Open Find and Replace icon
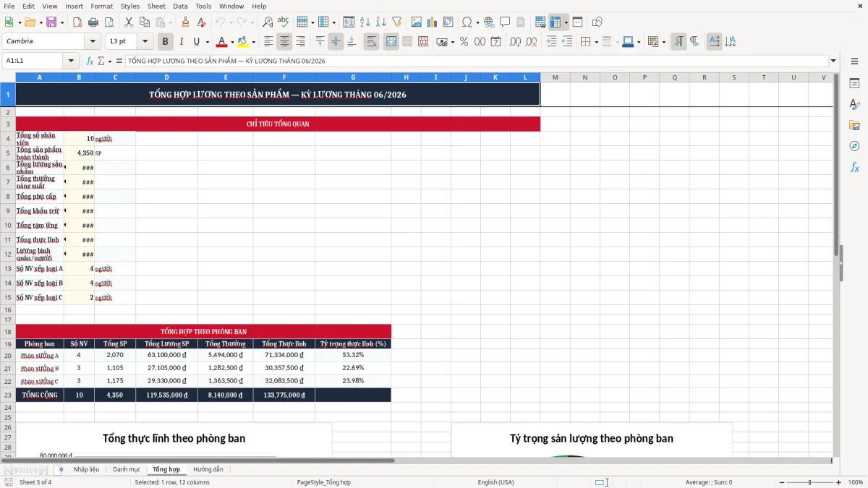 (268, 22)
